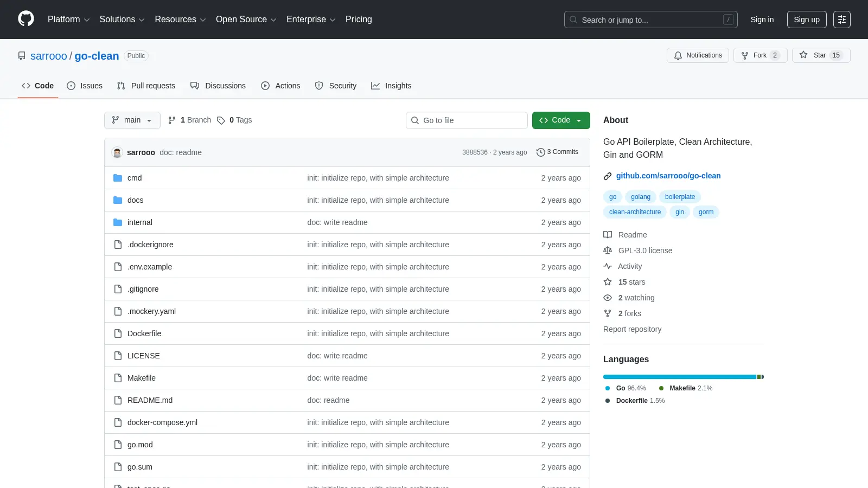Click the star icon on Star button
This screenshot has width=868, height=488.
(x=803, y=55)
